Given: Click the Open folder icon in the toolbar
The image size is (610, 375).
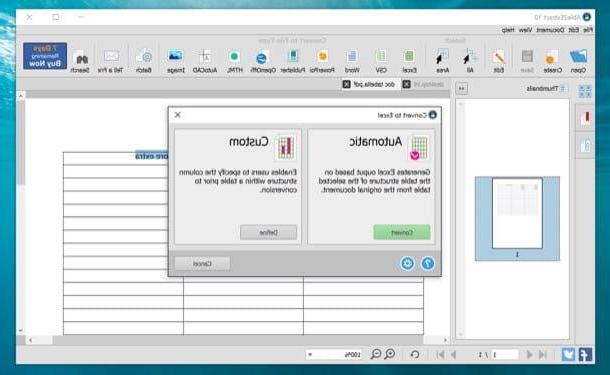Looking at the screenshot, I should point(578,57).
